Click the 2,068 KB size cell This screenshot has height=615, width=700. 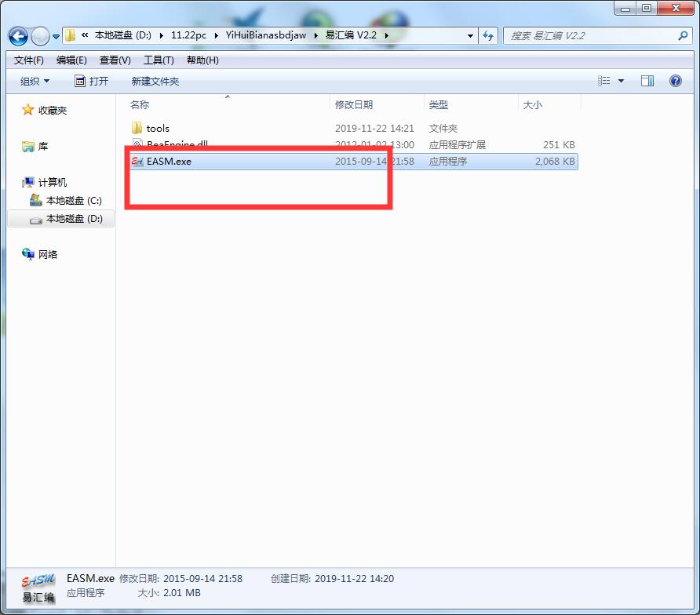point(555,162)
